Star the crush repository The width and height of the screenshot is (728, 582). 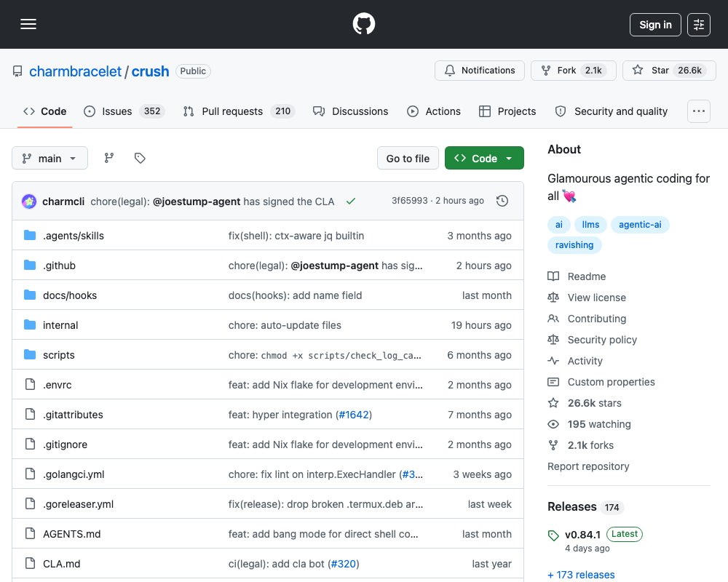[x=669, y=71]
